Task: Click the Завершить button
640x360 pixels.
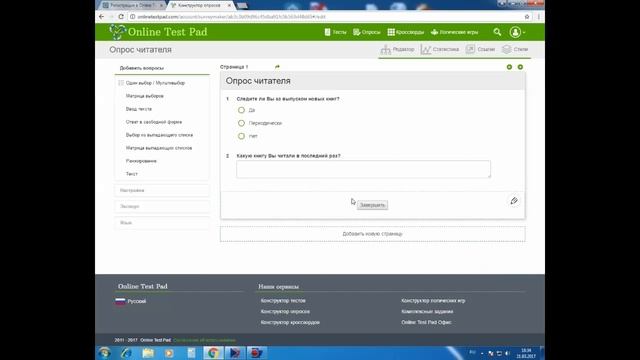Action: coord(372,205)
